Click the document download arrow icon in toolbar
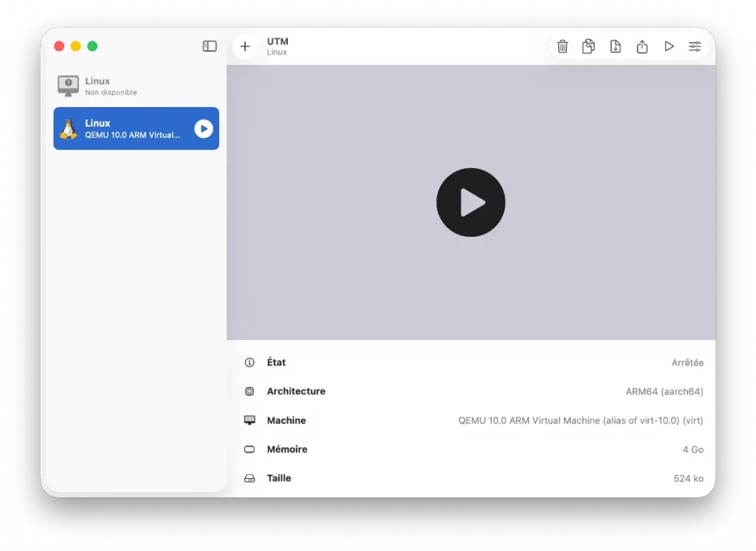 point(615,46)
